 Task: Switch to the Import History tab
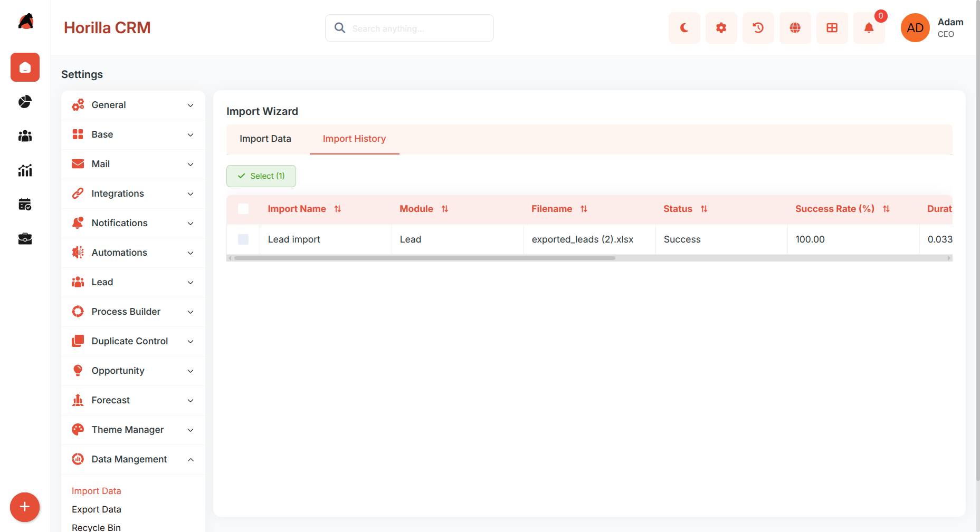[355, 139]
